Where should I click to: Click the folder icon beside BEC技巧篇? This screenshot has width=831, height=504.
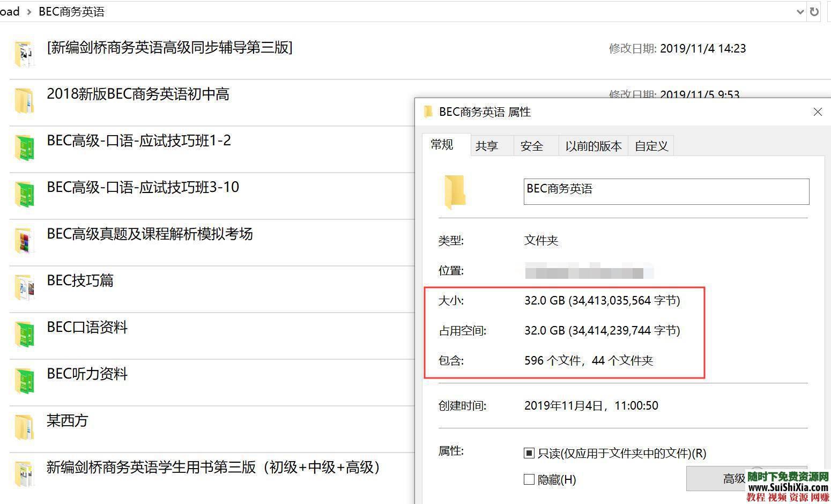pos(24,287)
